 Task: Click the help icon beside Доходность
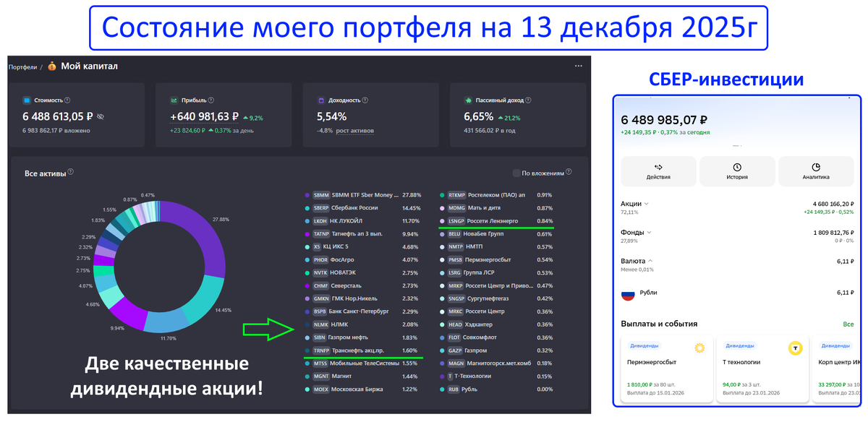click(365, 100)
